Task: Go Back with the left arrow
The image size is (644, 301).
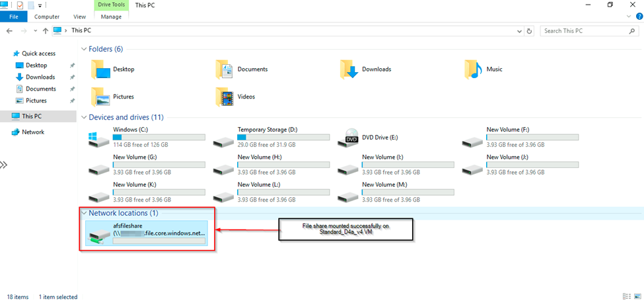Action: 9,31
